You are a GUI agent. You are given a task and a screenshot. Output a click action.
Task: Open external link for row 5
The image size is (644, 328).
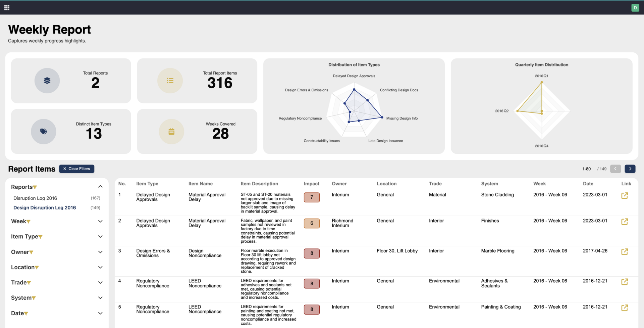(625, 308)
